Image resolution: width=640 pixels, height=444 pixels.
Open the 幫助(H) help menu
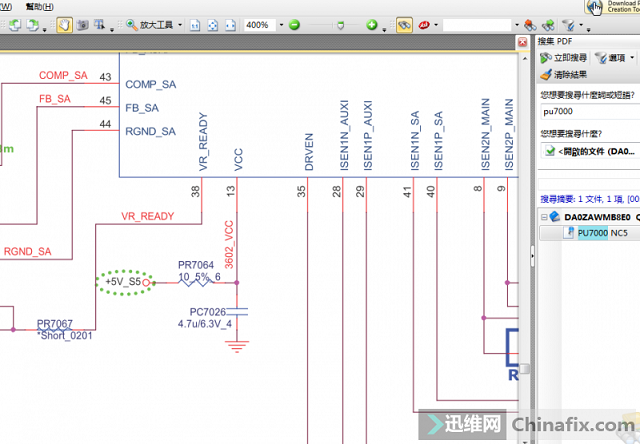tap(40, 6)
